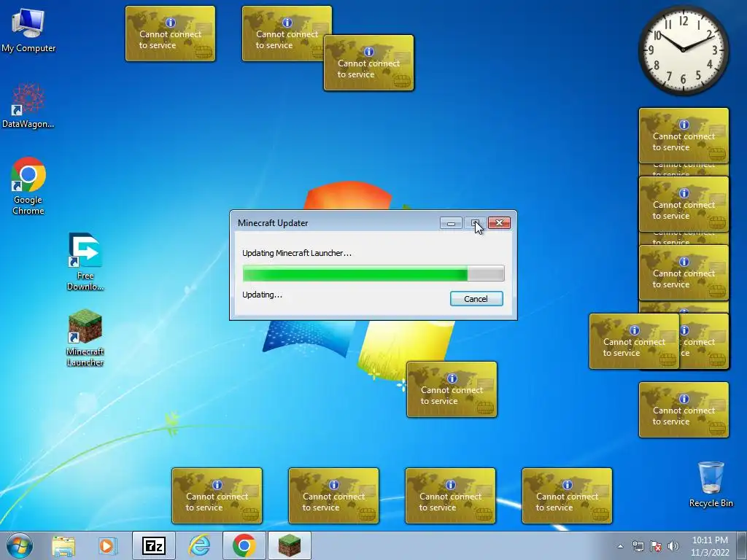Viewport: 747px width, 560px height.
Task: Launch Internet Explorer from taskbar
Action: click(199, 545)
